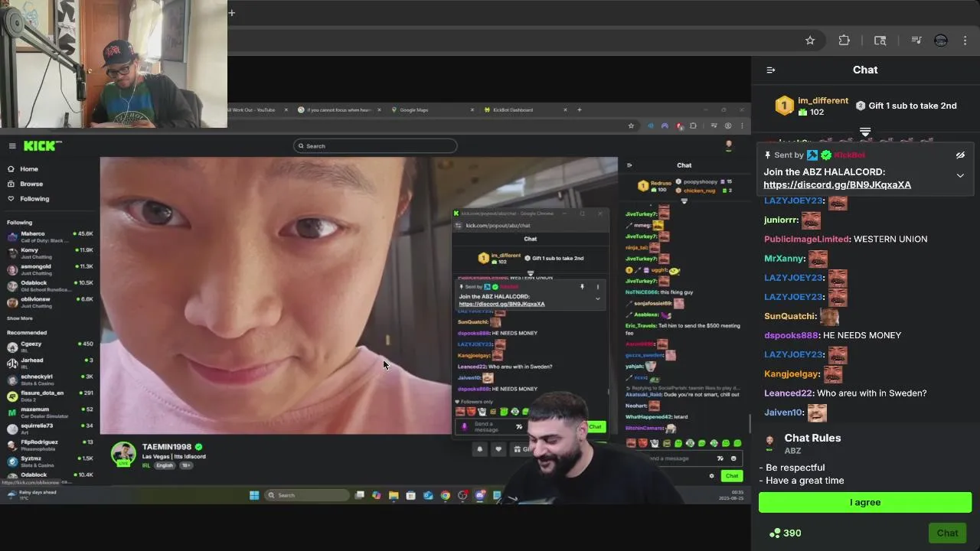Screen dimensions: 980x551
Task: Click the I agree button
Action: pyautogui.click(x=865, y=502)
